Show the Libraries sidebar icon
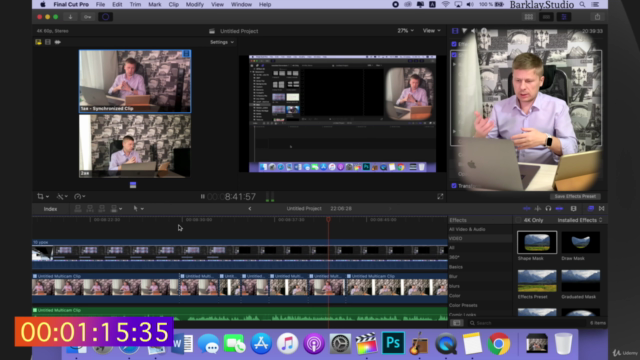 [38, 42]
